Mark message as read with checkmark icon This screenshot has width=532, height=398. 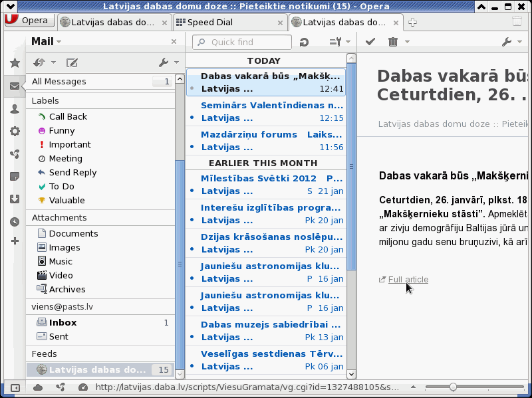[x=370, y=42]
